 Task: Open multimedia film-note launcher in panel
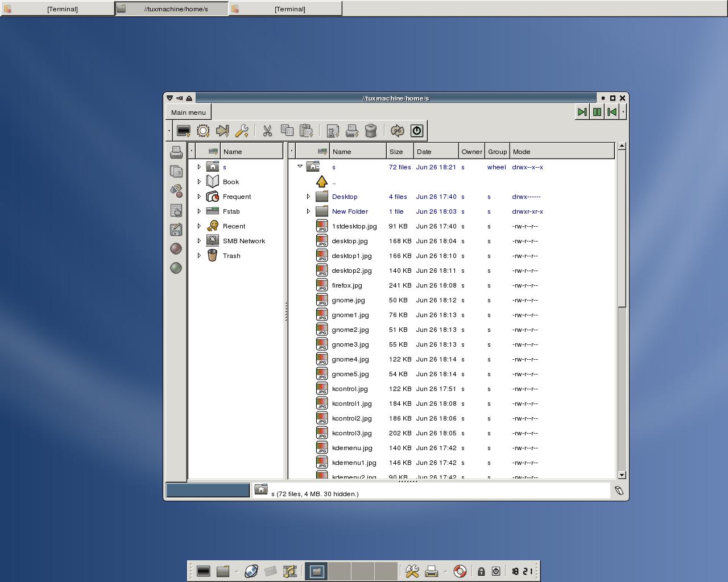[x=290, y=571]
